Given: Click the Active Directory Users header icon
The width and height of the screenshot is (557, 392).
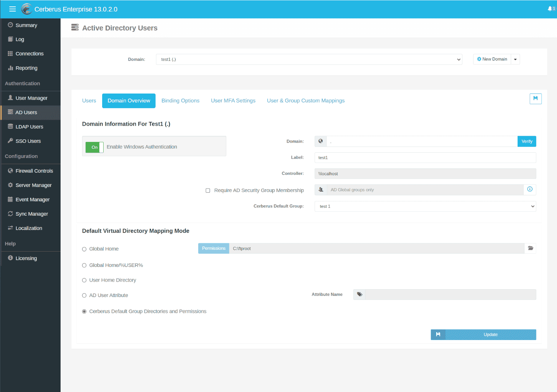Looking at the screenshot, I should point(75,28).
